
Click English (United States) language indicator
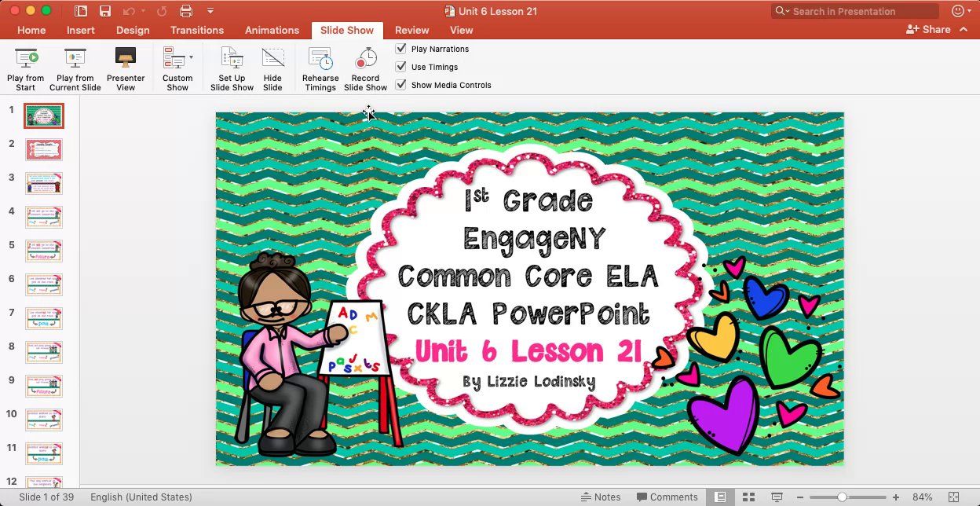[x=141, y=497]
